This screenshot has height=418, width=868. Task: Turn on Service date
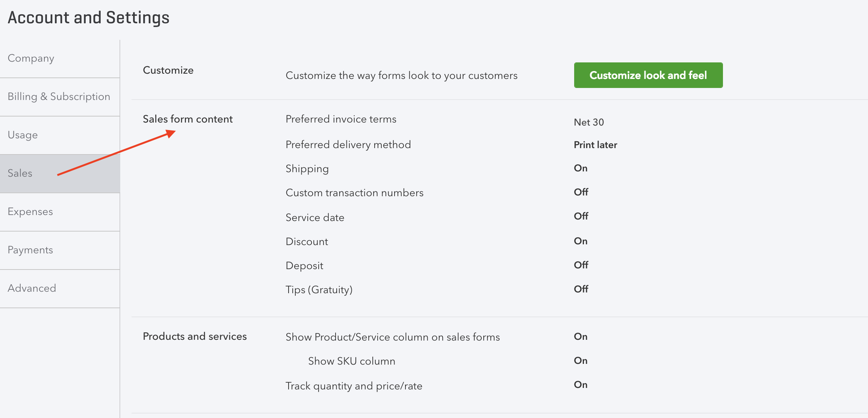(x=581, y=216)
